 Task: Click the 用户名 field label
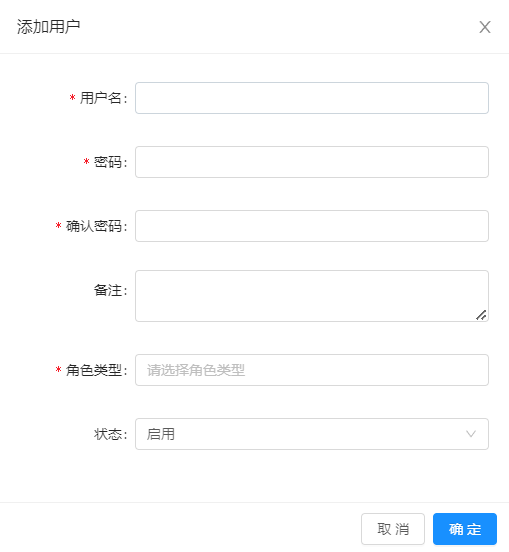point(103,98)
